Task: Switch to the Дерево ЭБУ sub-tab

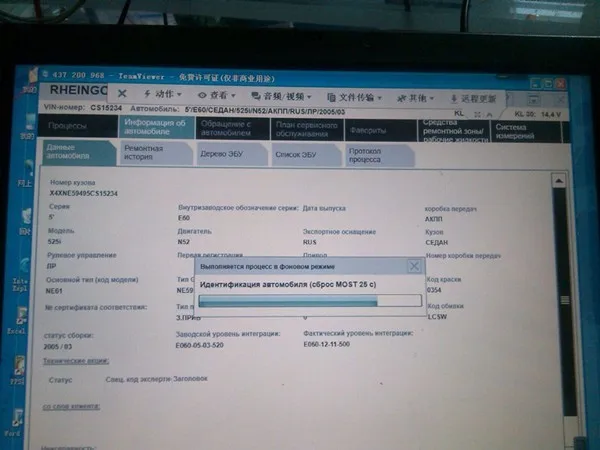Action: point(231,154)
